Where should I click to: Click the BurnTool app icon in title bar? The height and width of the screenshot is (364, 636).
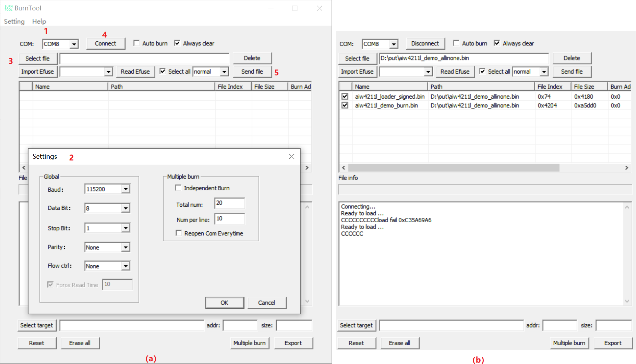(8, 8)
